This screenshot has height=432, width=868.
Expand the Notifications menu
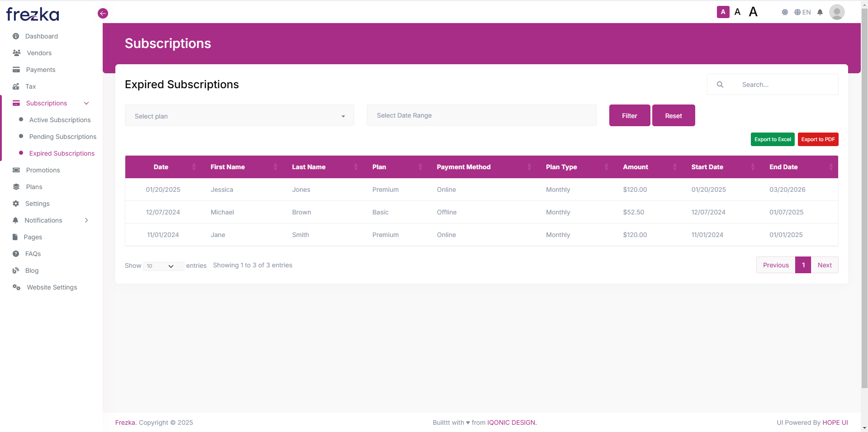[x=86, y=220]
